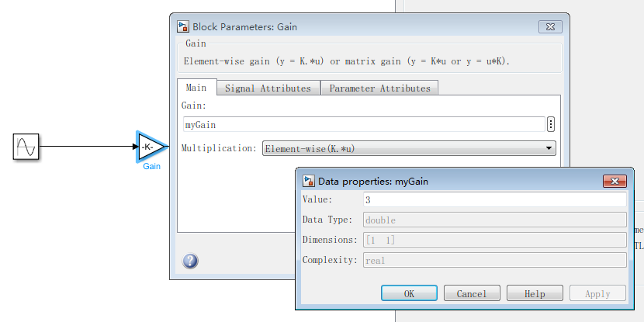Click the Dimensions field showing [1 1]
This screenshot has width=644, height=322.
[493, 241]
